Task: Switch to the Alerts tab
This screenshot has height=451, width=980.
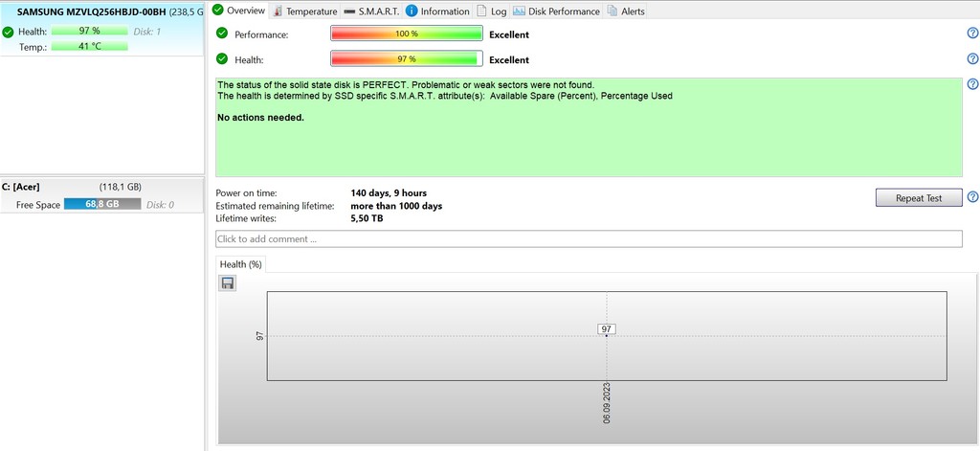Action: pos(625,11)
